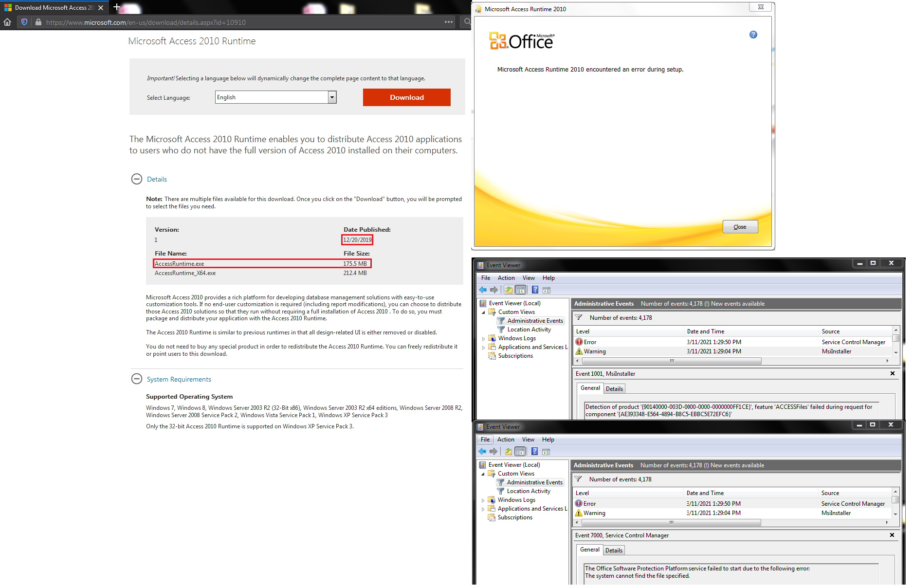Click the help icon in Office setup dialog
Screen dimensions: 913x588
coord(753,35)
